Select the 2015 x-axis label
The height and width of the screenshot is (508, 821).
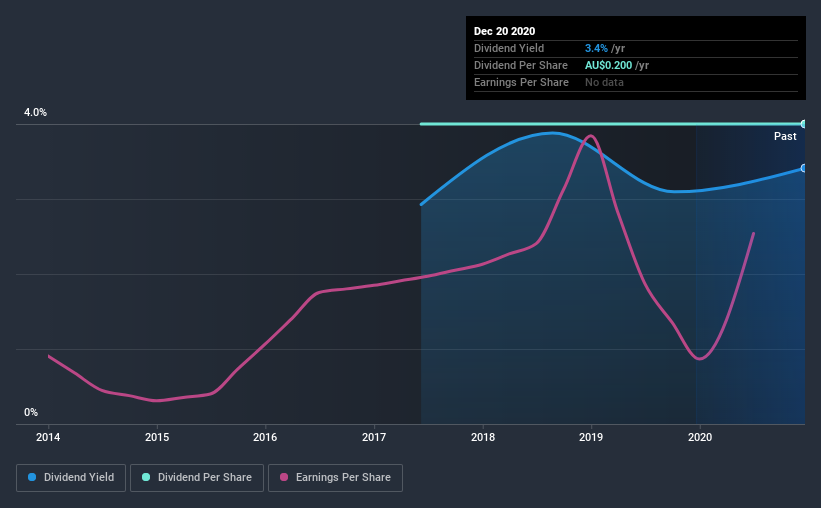[157, 437]
